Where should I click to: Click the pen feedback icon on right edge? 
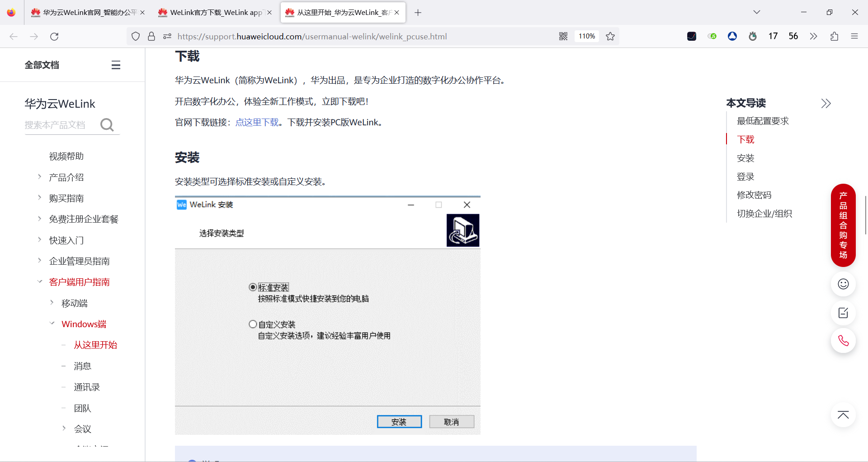tap(843, 313)
